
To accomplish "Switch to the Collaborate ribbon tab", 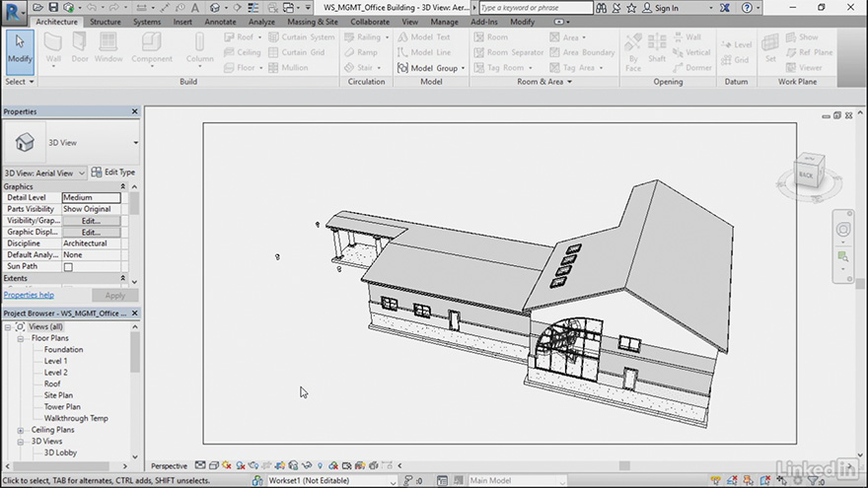I will coord(370,22).
